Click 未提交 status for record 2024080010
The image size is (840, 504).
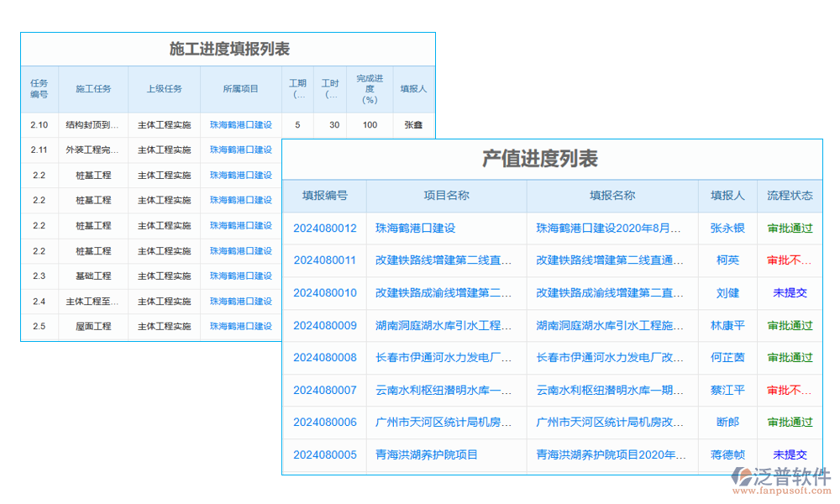coord(790,292)
